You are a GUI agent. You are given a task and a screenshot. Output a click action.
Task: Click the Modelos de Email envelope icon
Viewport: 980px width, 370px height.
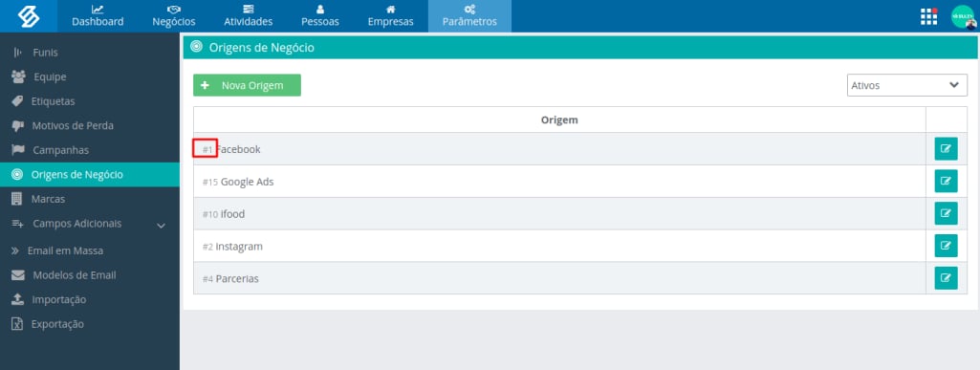(x=18, y=275)
